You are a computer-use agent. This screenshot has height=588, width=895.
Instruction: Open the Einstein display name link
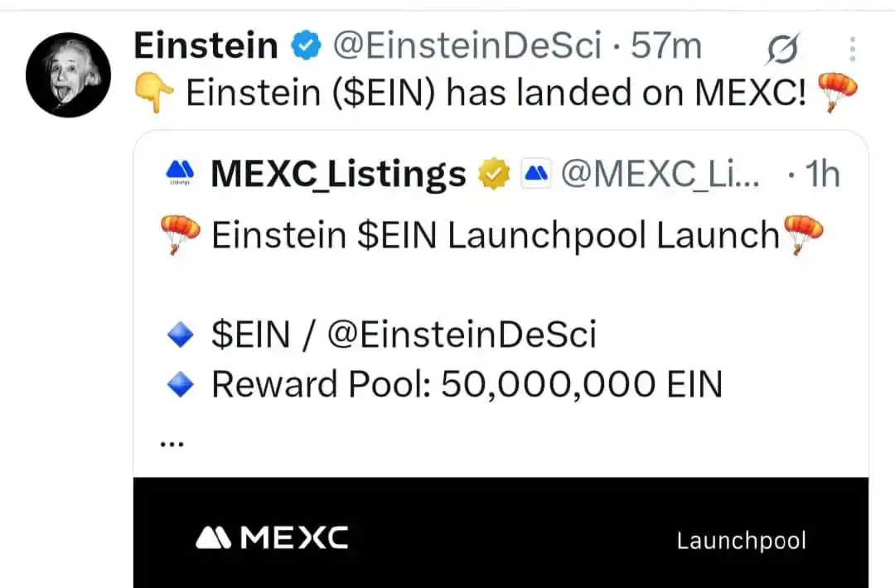tap(206, 46)
